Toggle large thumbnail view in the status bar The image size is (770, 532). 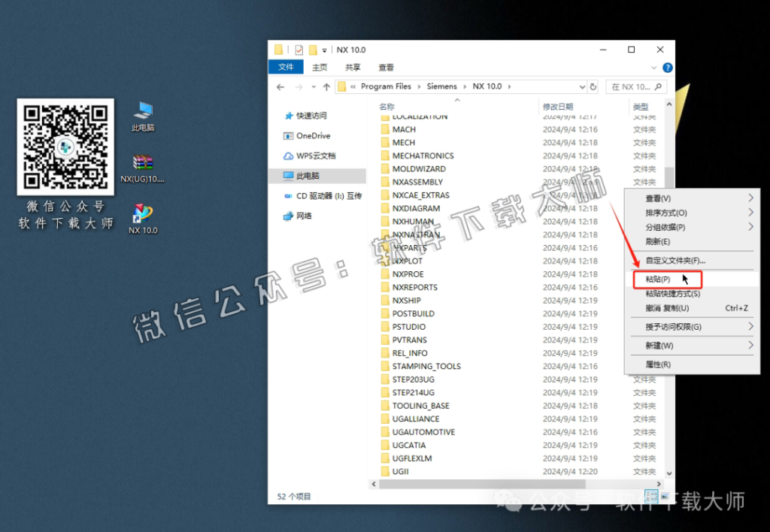663,496
